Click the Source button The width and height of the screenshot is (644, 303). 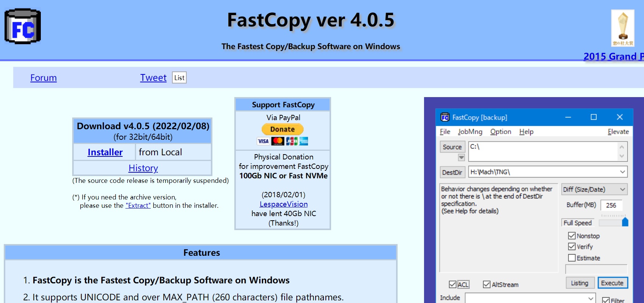(452, 147)
